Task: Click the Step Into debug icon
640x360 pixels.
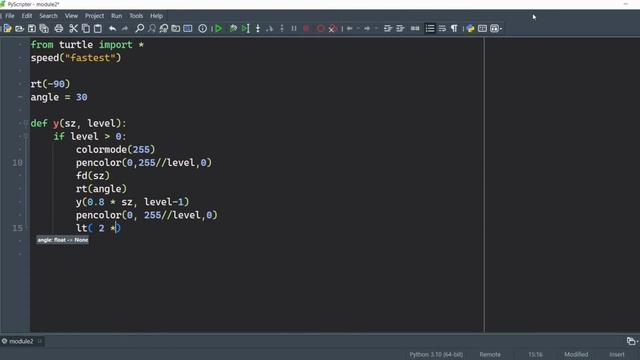Action: [258, 29]
